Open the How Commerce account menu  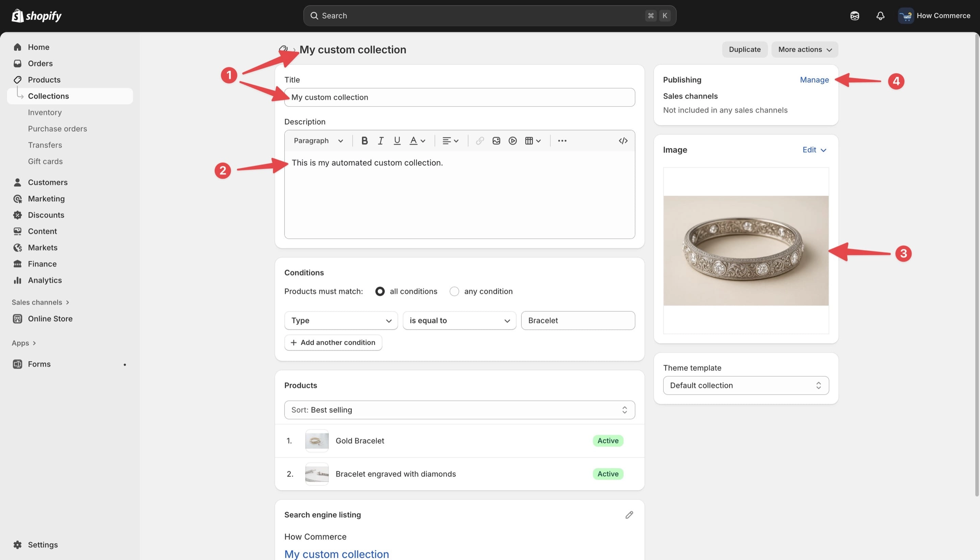click(935, 16)
